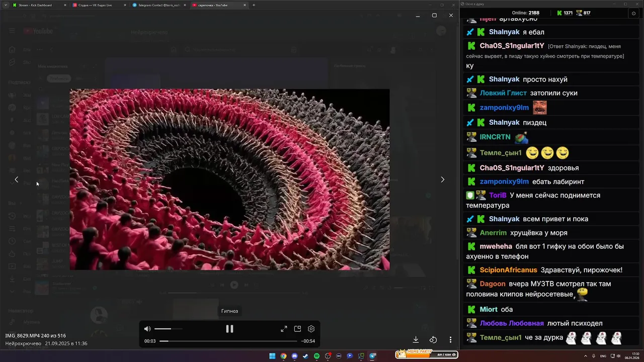Open Telegram from the taskbar

pyautogui.click(x=372, y=356)
